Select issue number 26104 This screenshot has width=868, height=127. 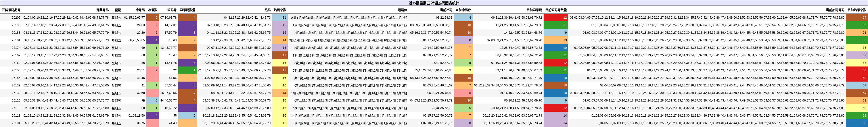pyautogui.click(x=16, y=123)
